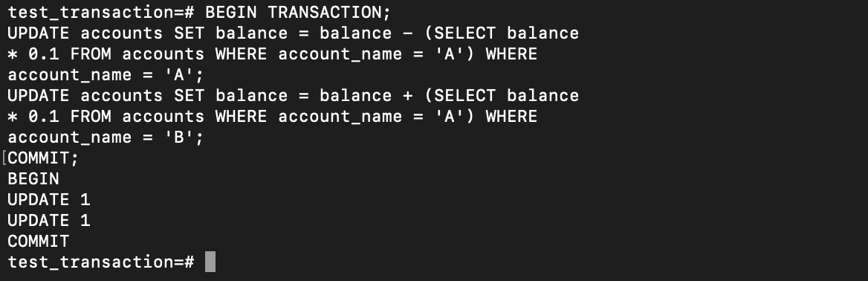Click second UPDATE accounts statement start
The width and height of the screenshot is (868, 281).
(x=85, y=95)
